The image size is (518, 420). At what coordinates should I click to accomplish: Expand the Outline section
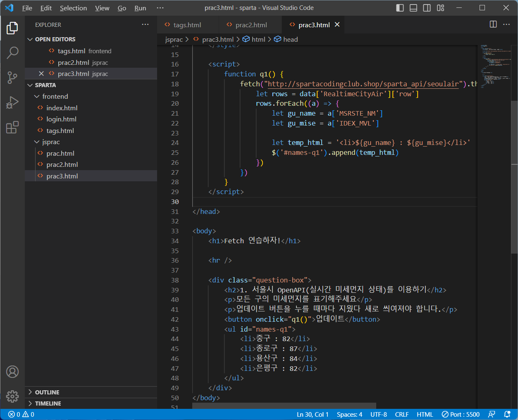tap(91, 392)
